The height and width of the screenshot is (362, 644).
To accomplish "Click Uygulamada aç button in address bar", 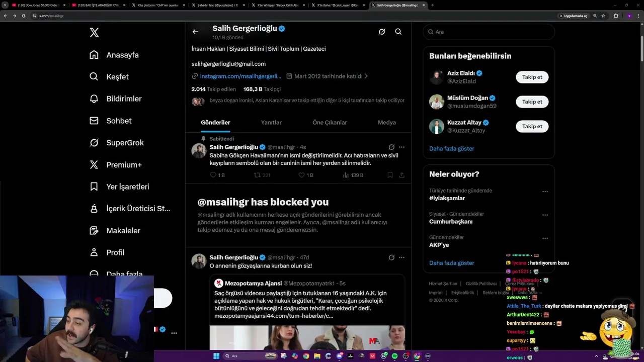I will 573,16.
